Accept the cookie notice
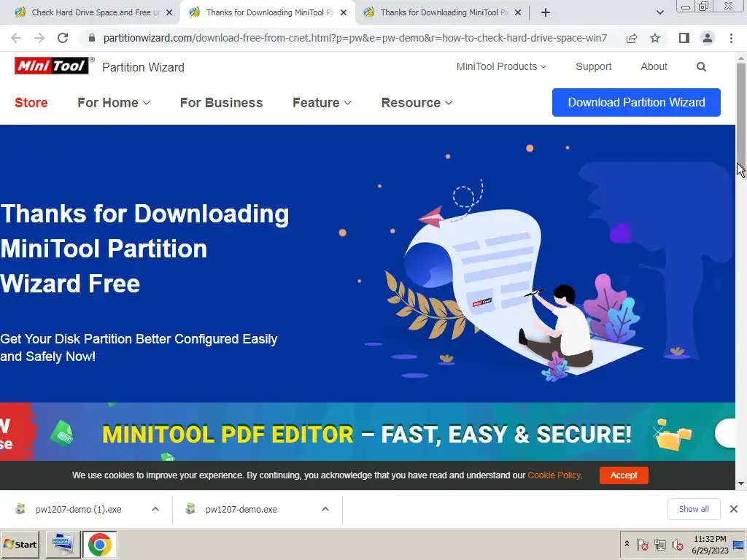This screenshot has height=560, width=747. [624, 475]
